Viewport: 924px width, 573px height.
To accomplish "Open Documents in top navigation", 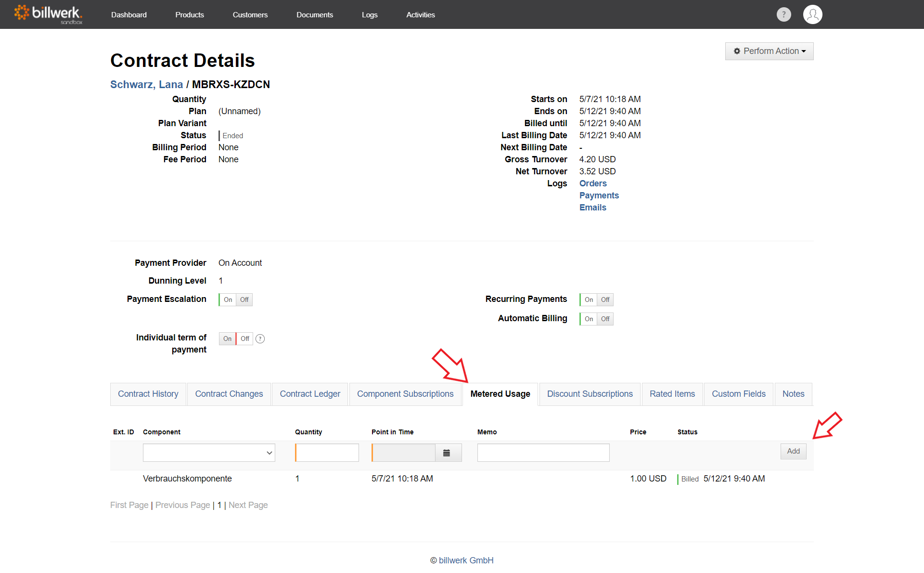I will [315, 14].
